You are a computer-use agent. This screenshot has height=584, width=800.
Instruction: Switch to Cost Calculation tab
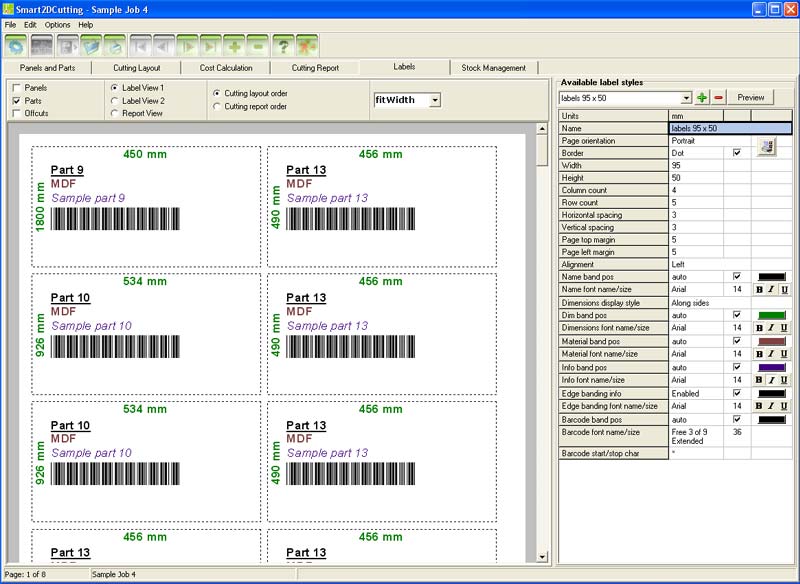[x=226, y=68]
